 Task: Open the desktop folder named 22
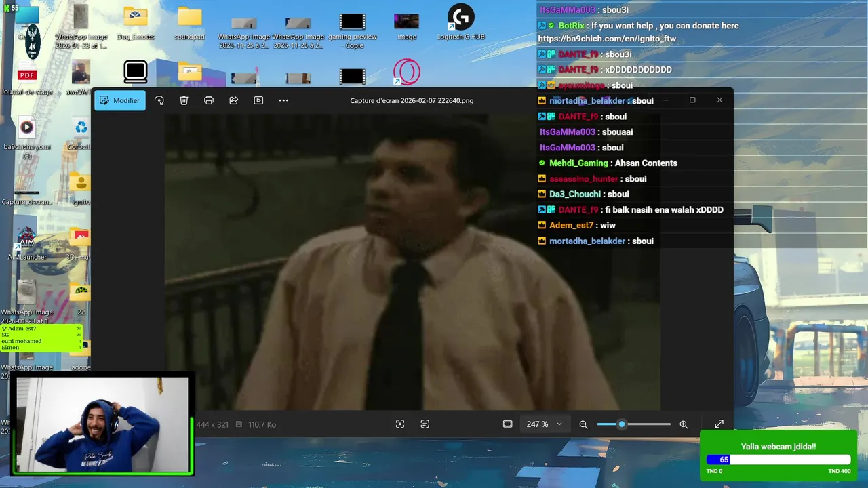[81, 298]
